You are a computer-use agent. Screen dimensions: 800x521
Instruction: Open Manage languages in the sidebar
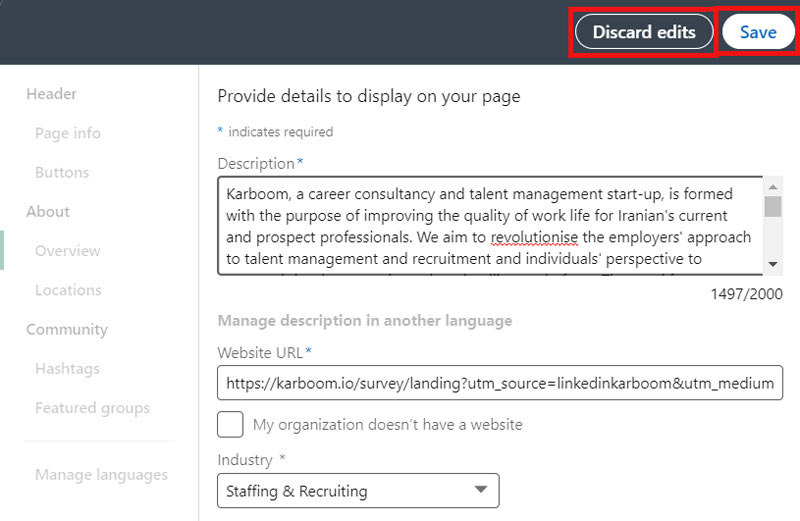tap(101, 475)
